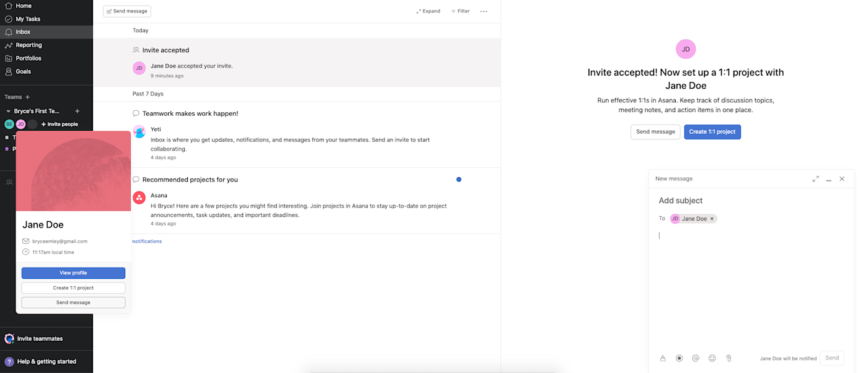Expand the inbox view
This screenshot has width=868, height=373.
coord(428,11)
